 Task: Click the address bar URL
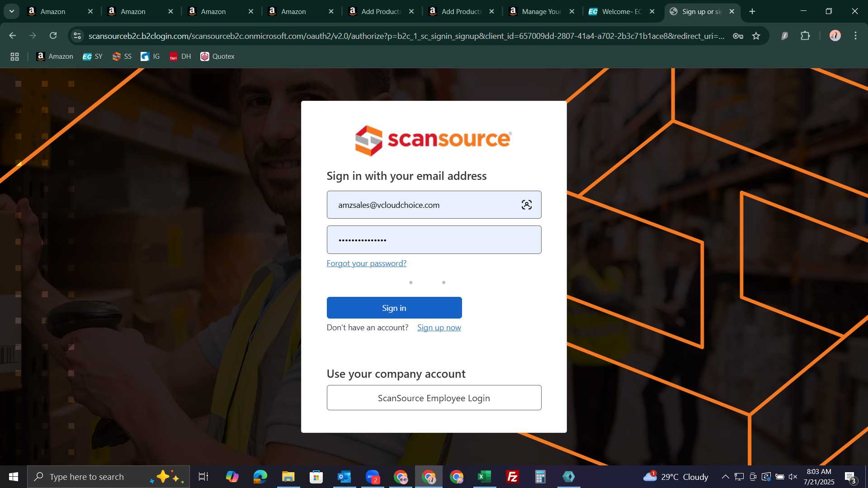[406, 36]
